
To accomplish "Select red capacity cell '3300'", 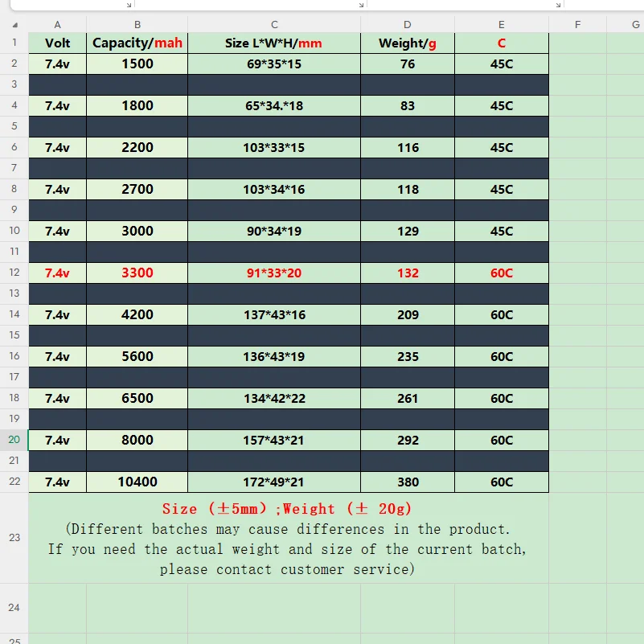I will click(x=137, y=273).
